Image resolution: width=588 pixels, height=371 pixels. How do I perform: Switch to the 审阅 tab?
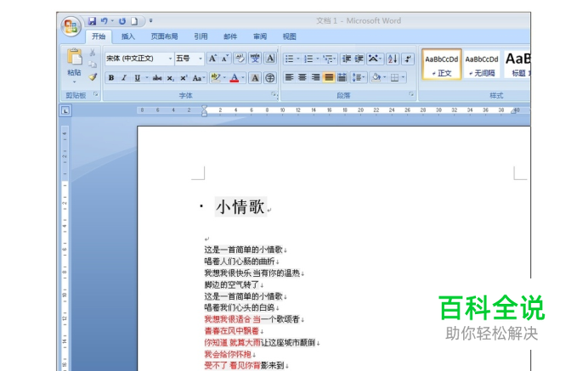[x=260, y=37]
